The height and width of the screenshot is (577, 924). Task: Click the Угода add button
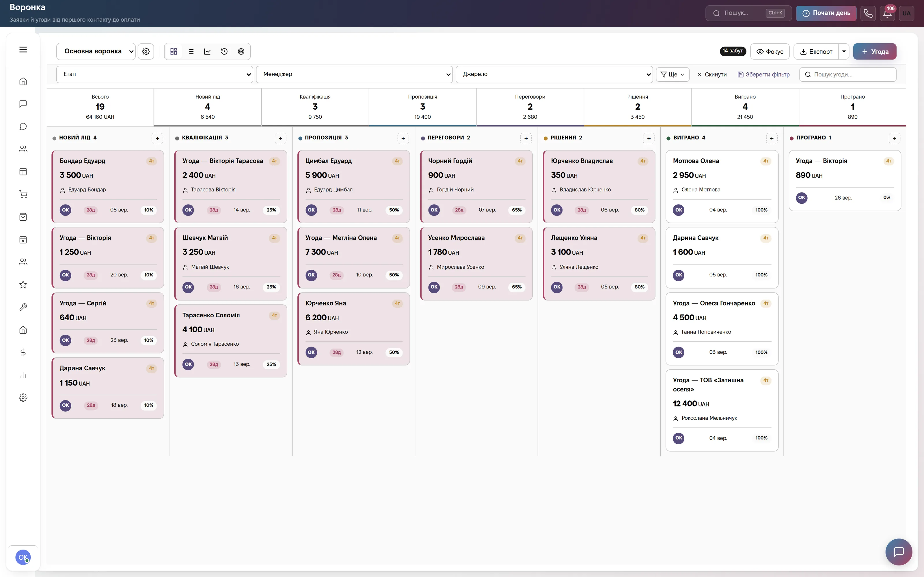click(875, 52)
